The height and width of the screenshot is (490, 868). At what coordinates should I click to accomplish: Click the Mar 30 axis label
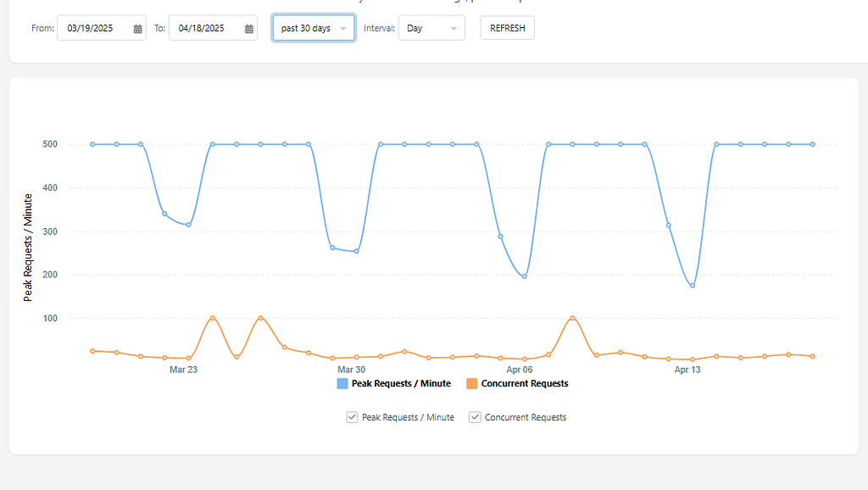[353, 370]
